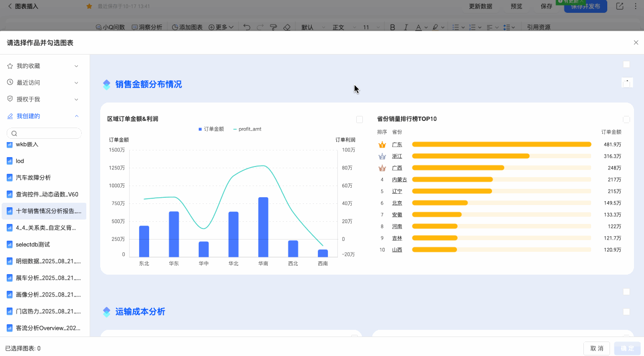The image size is (644, 356).
Task: Click 引用资源 in the toolbar
Action: click(538, 27)
